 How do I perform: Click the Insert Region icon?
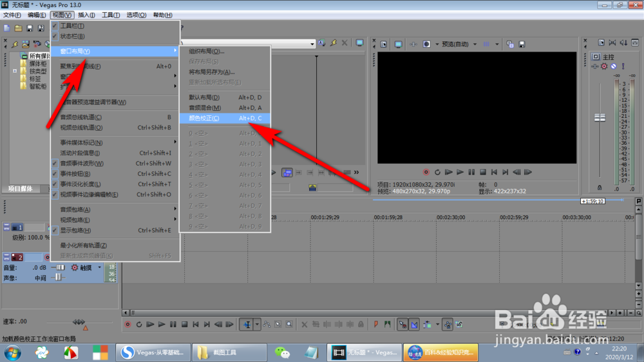[387, 325]
